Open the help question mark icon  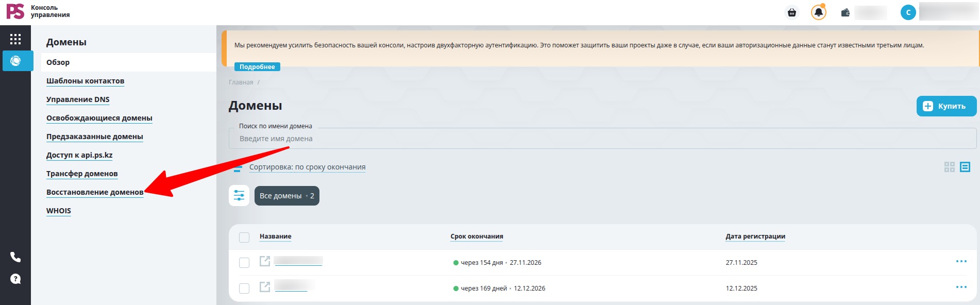(x=15, y=279)
